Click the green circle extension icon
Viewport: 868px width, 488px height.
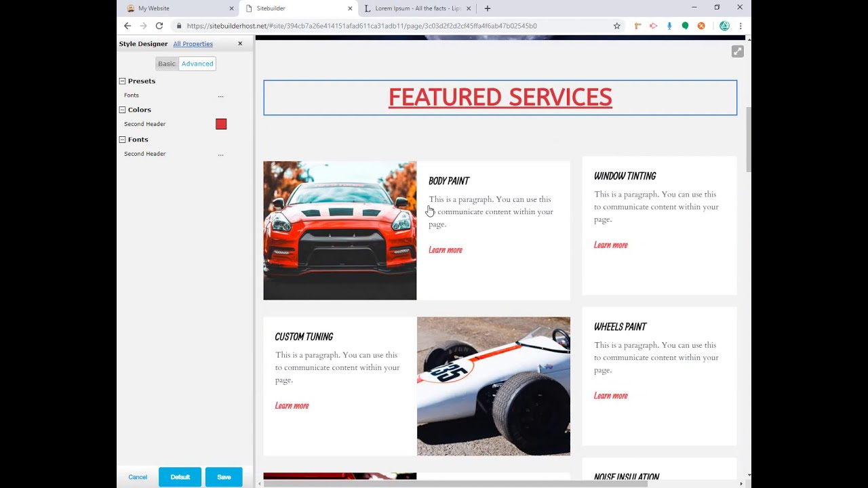pyautogui.click(x=685, y=26)
